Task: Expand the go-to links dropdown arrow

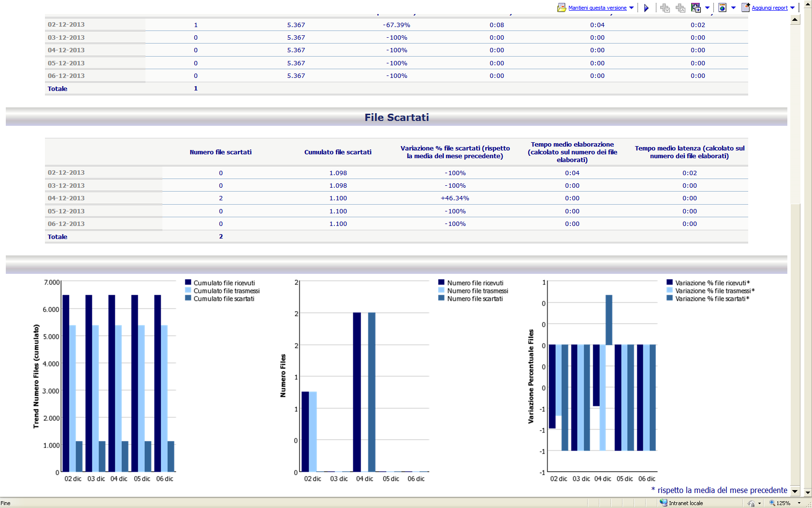Action: [x=707, y=8]
